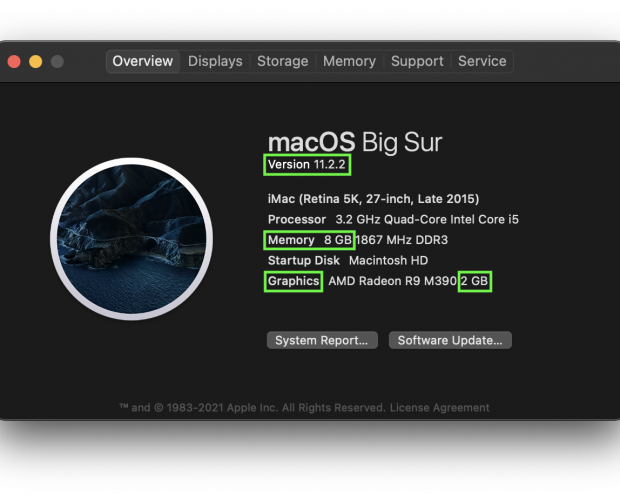Click the Version 11.2.2 text
This screenshot has height=500, width=620.
(307, 164)
